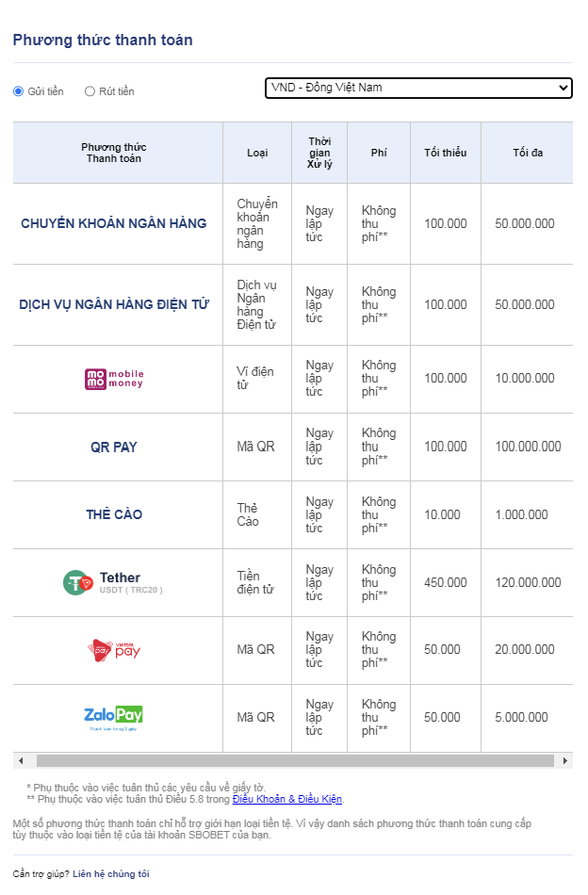Open the VND - Đồng Việt Nam currency dropdown

(x=418, y=88)
